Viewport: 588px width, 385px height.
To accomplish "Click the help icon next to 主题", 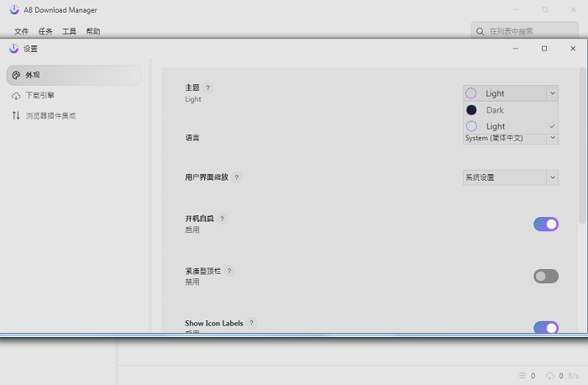I will click(207, 87).
